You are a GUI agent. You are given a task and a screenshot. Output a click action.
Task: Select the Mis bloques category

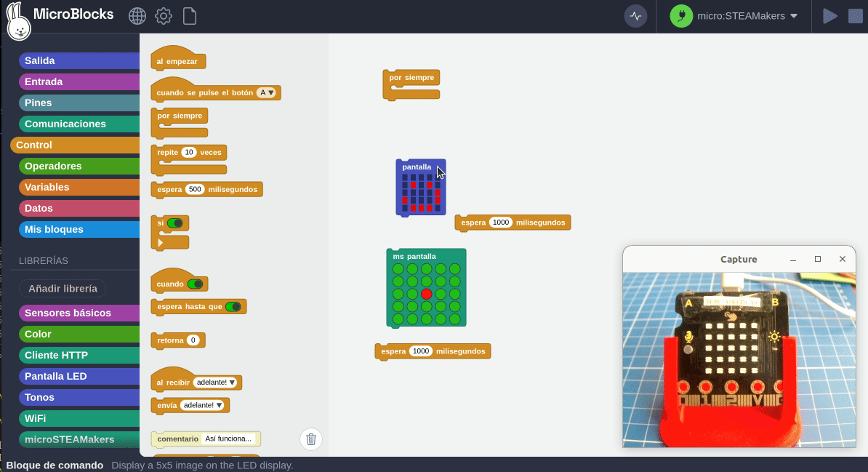(x=79, y=229)
